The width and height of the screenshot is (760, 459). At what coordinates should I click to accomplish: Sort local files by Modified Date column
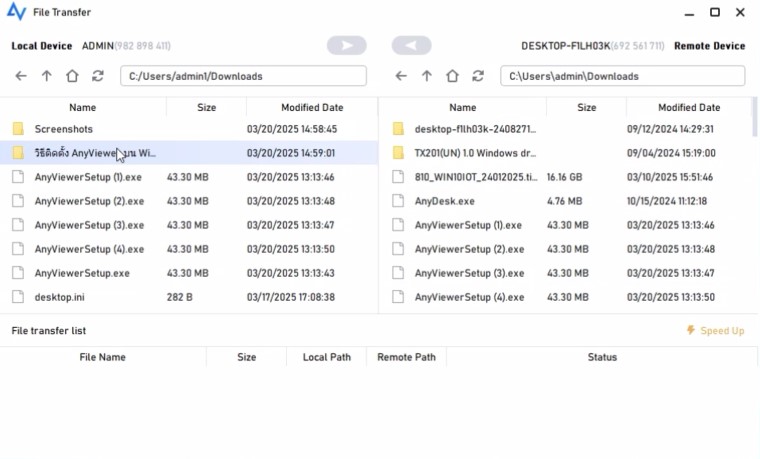[x=312, y=108]
